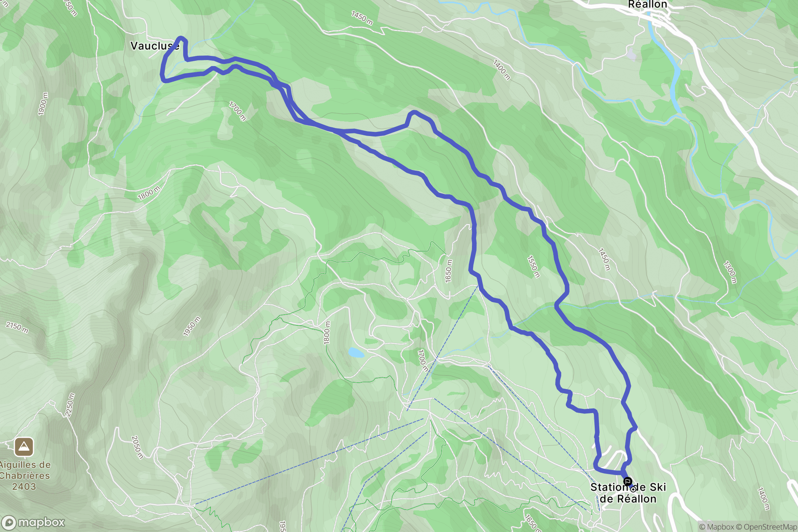Click the 2050 m contour label
Image resolution: width=798 pixels, height=532 pixels.
pyautogui.click(x=137, y=447)
